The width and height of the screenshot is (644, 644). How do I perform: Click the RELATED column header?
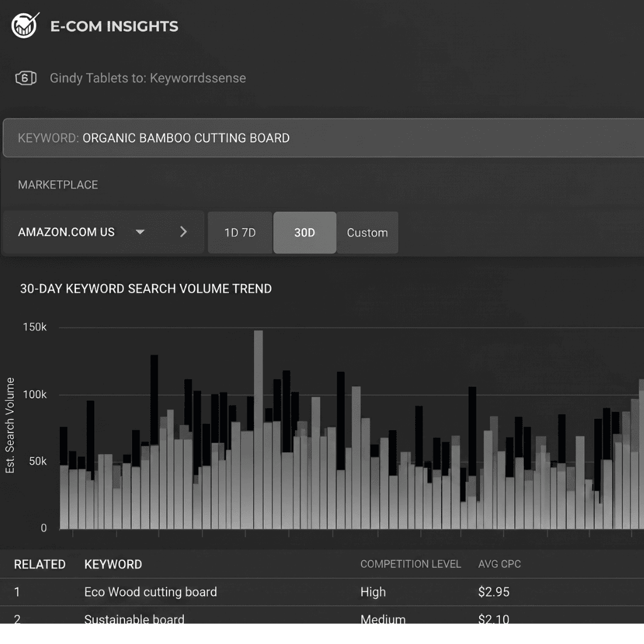(40, 564)
